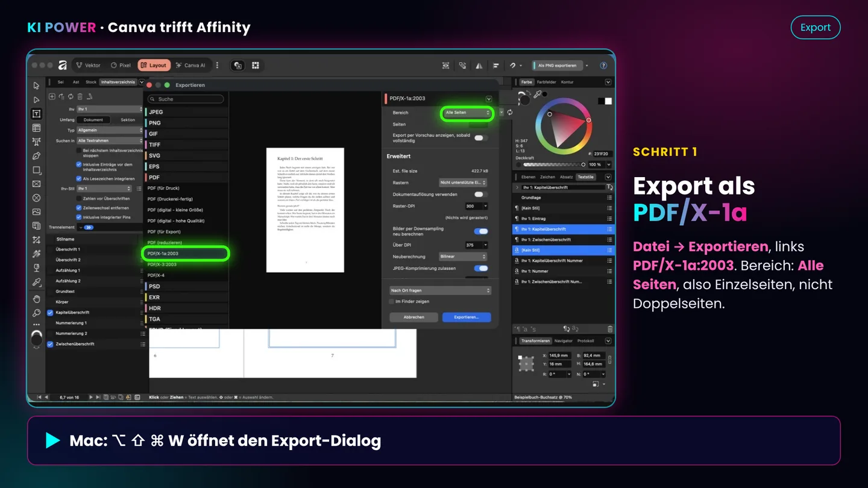
Task: Expand the 'Ihv 1: Kapitelüberschrift' chevron in Textstile
Action: tap(517, 187)
